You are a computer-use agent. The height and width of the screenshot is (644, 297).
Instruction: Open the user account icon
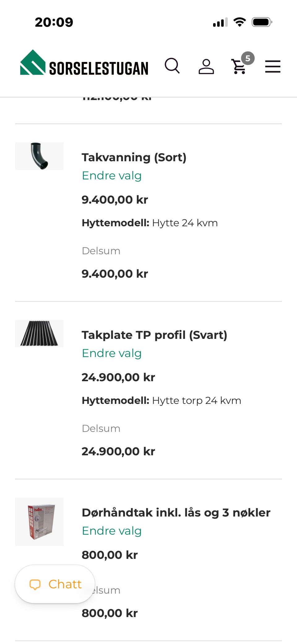[206, 66]
